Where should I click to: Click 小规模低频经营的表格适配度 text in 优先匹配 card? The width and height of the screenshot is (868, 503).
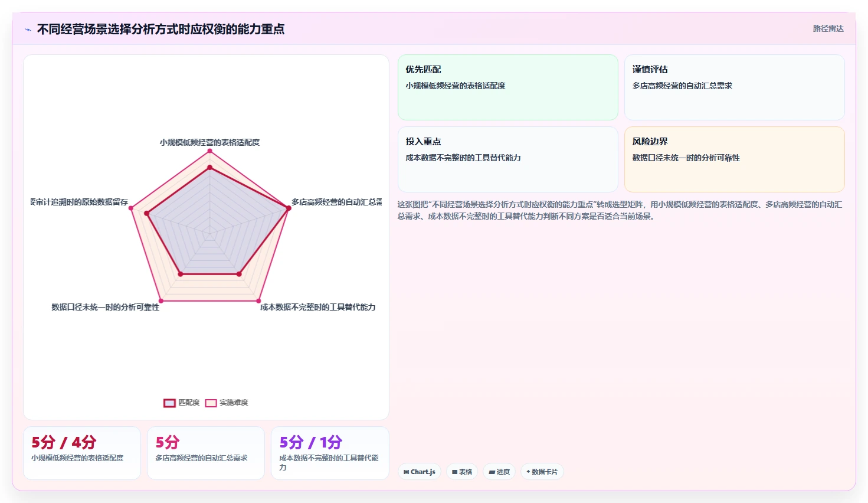(x=456, y=86)
